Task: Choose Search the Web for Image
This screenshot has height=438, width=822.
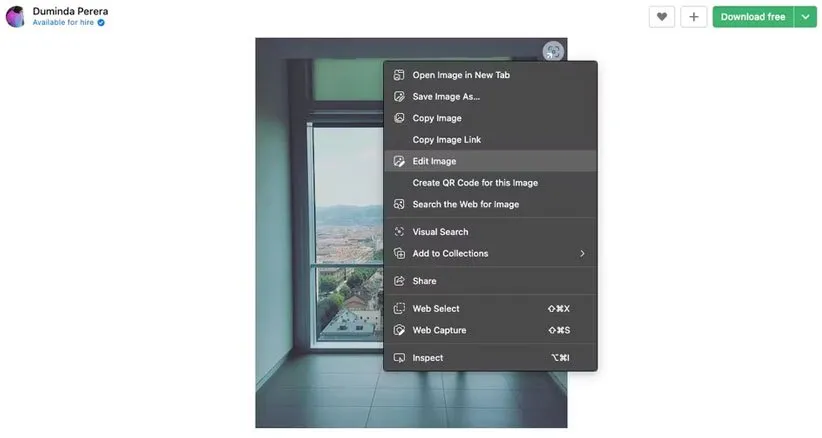Action: click(465, 205)
